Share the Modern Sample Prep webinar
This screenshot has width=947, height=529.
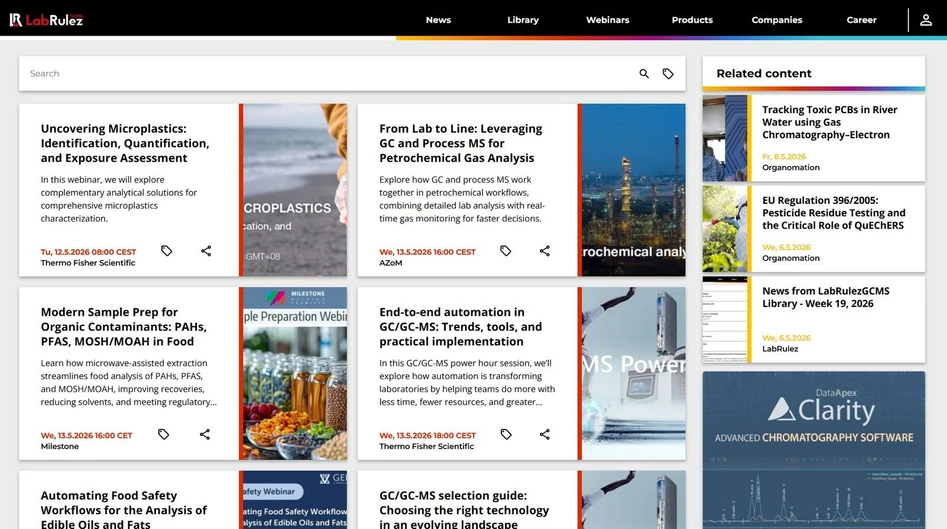point(205,434)
